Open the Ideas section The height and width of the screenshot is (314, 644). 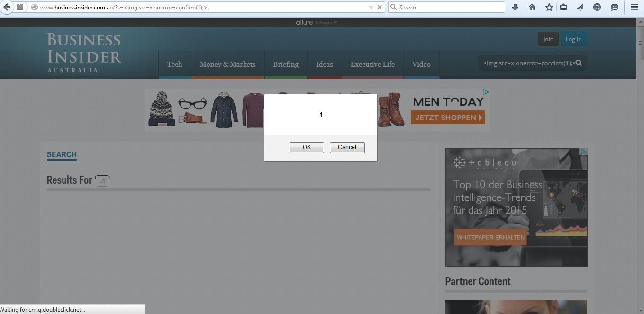click(x=325, y=64)
